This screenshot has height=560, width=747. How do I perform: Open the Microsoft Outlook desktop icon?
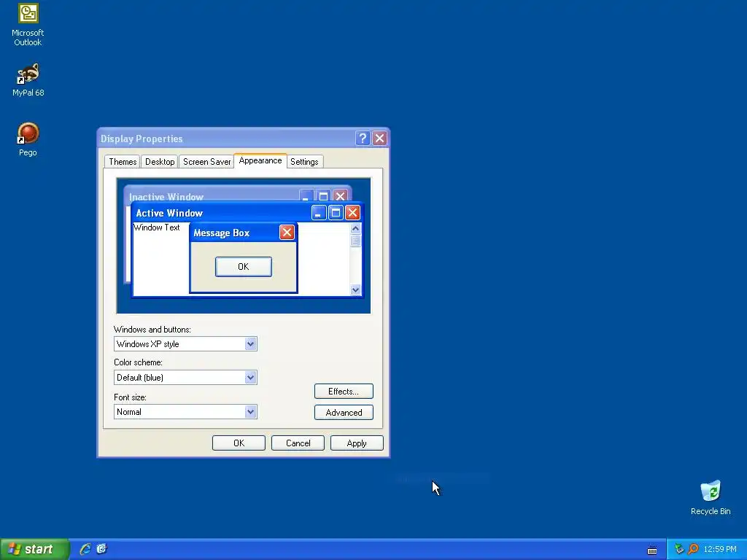[28, 25]
